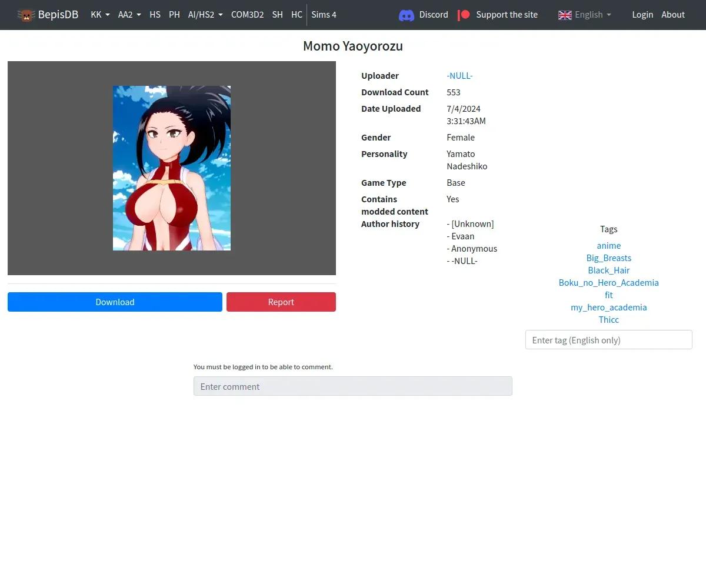
Task: Click the Momo Yaoyorozu page title
Action: pyautogui.click(x=353, y=46)
